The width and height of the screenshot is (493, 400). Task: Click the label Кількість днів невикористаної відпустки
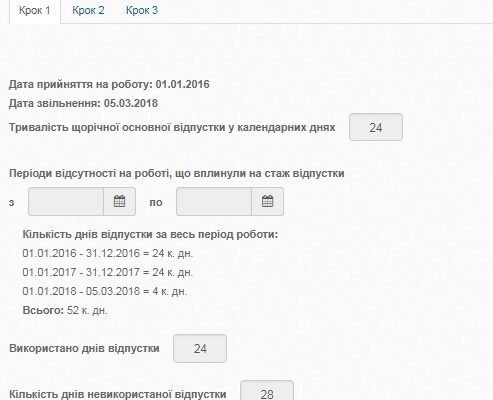[x=118, y=394]
